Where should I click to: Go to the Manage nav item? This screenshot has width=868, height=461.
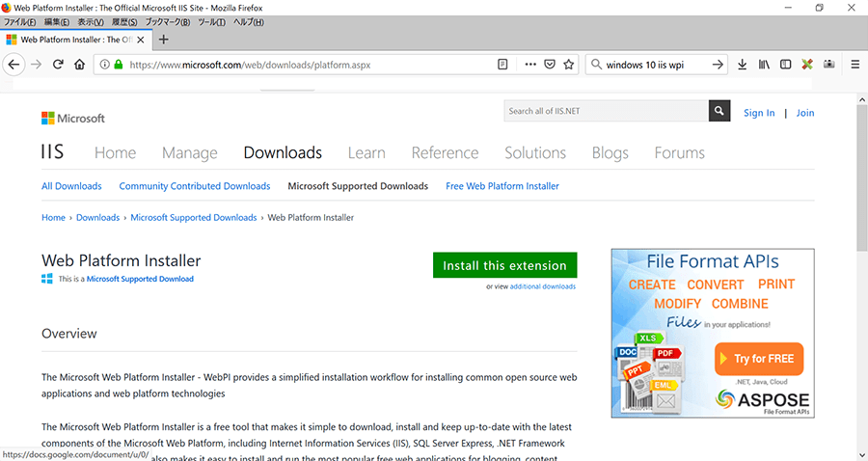(x=190, y=152)
